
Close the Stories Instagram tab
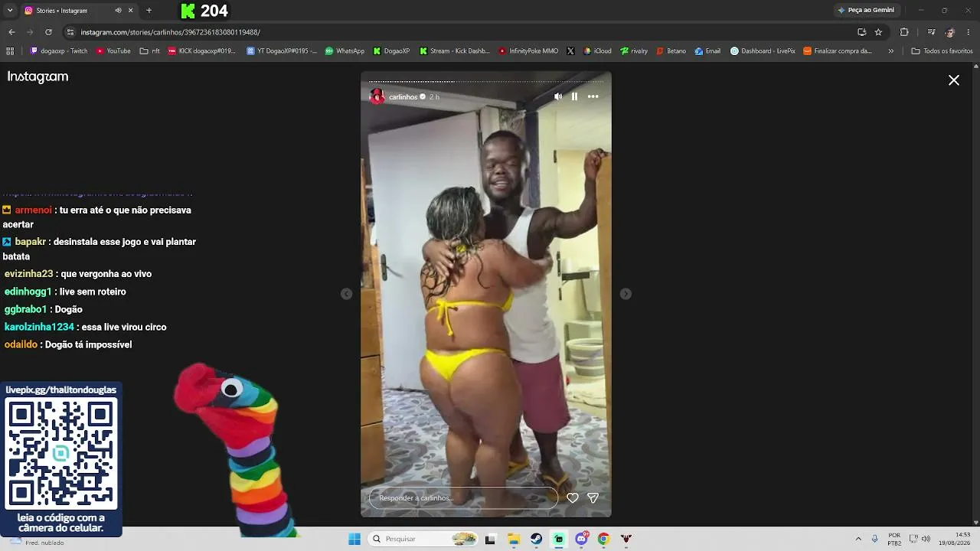(131, 11)
